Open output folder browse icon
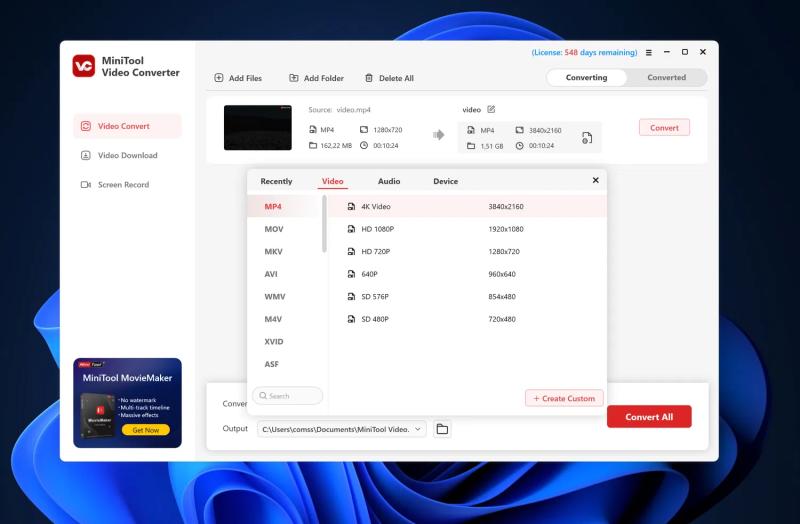 click(442, 429)
